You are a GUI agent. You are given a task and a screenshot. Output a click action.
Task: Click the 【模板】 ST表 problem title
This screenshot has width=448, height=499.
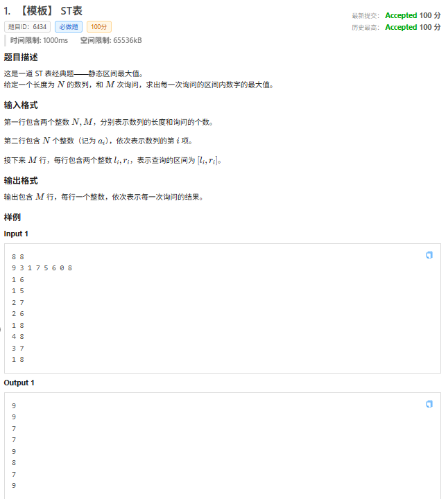[49, 10]
